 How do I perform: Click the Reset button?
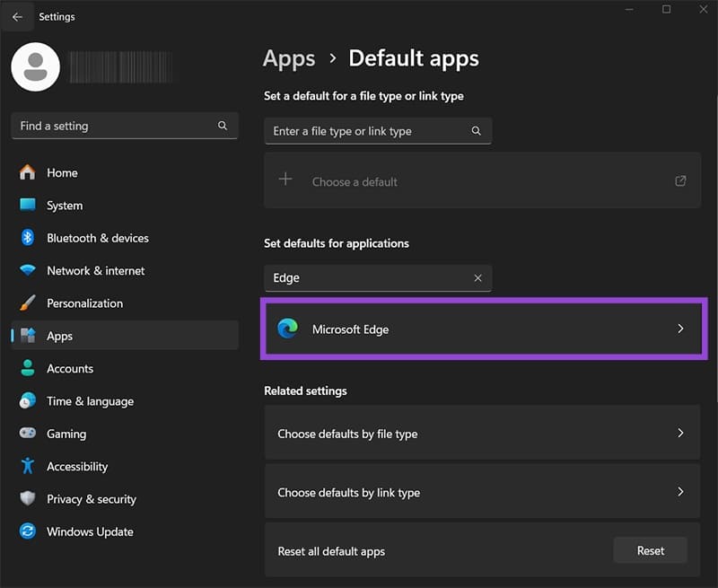650,550
